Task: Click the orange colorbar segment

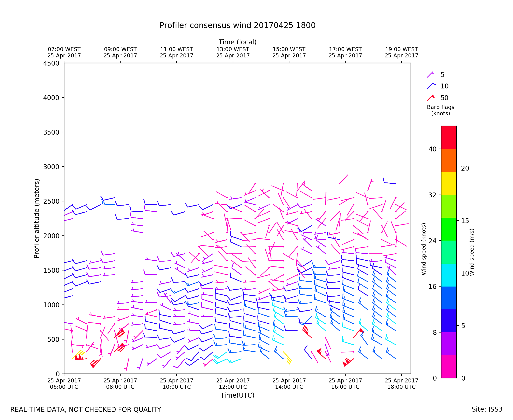Action: tap(448, 160)
